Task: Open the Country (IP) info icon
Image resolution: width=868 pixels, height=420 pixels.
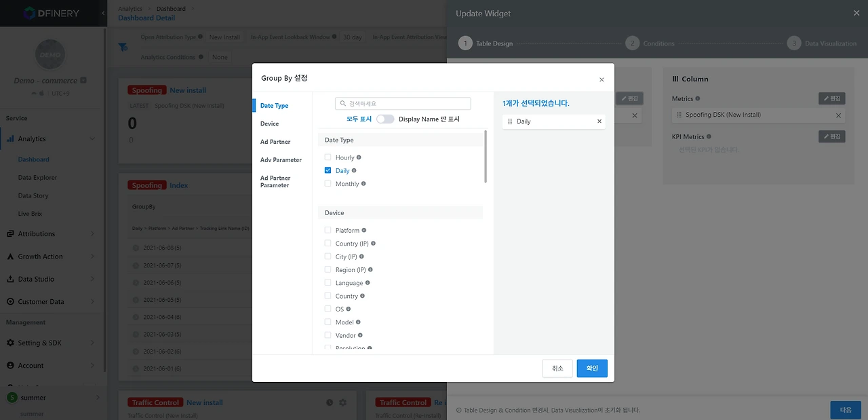Action: [373, 244]
